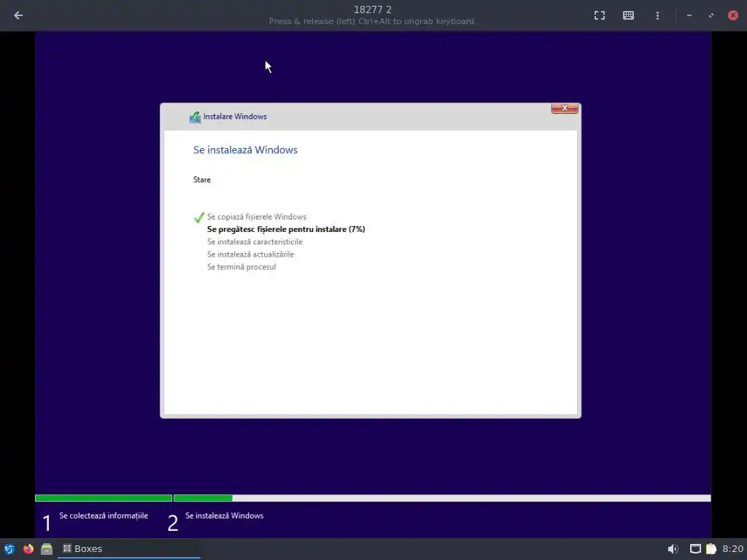Select "Se copiază fișierele Windows" step
This screenshot has width=747, height=560.
[x=257, y=217]
